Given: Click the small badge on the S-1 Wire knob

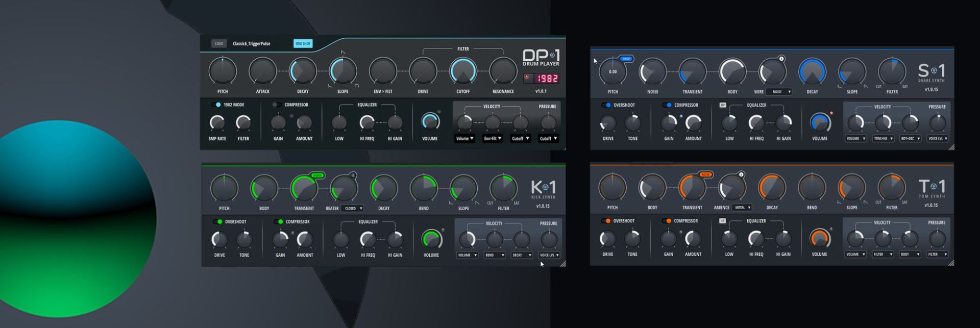Looking at the screenshot, I should point(781,59).
